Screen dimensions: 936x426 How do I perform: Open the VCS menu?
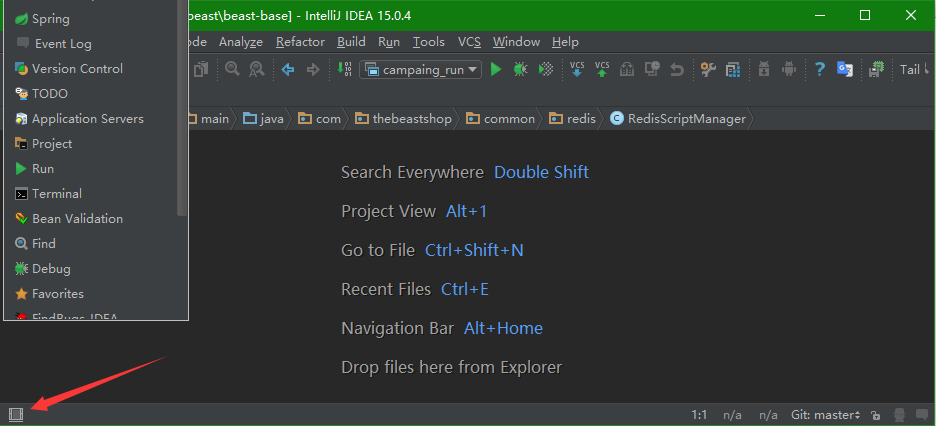coord(469,42)
